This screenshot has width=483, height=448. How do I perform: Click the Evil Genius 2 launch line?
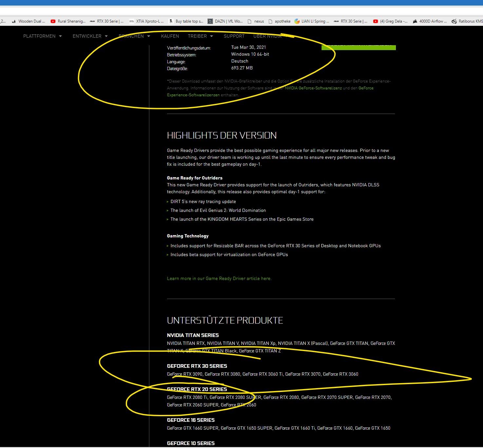coord(218,210)
